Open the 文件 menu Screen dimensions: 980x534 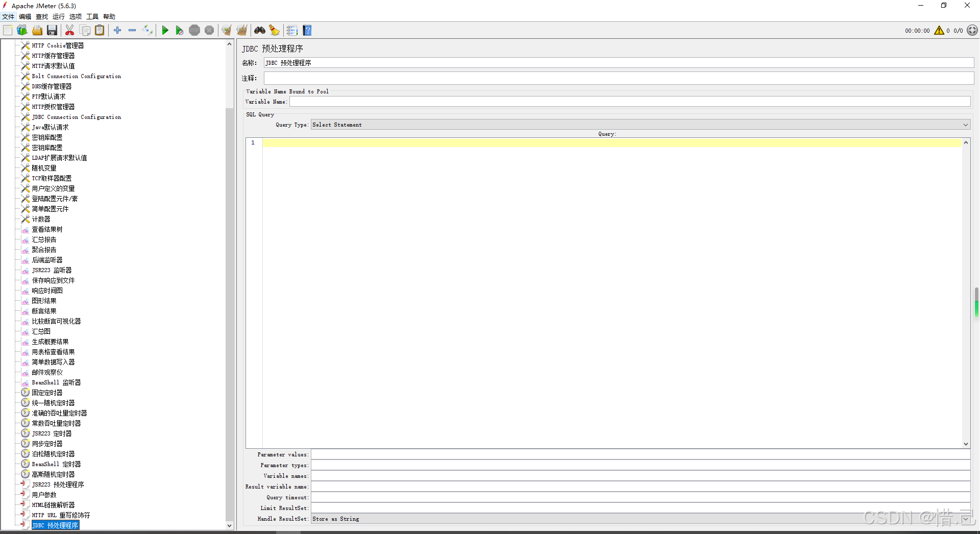click(8, 17)
